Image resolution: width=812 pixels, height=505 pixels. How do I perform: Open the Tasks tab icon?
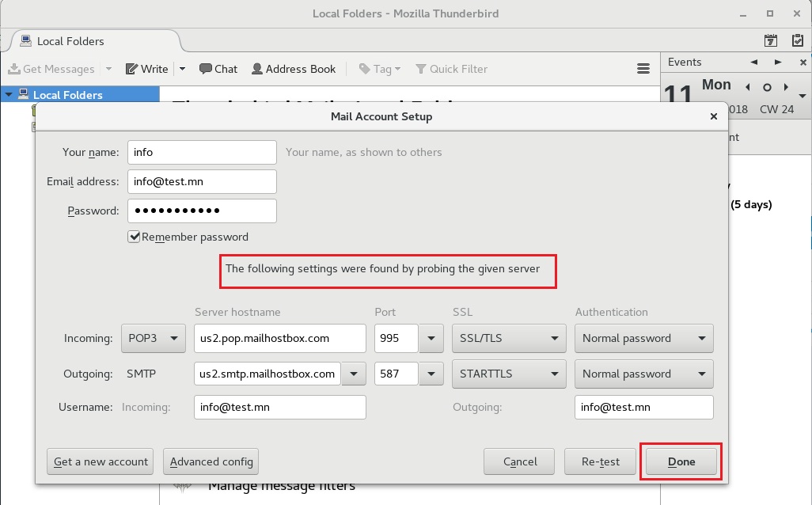click(798, 40)
